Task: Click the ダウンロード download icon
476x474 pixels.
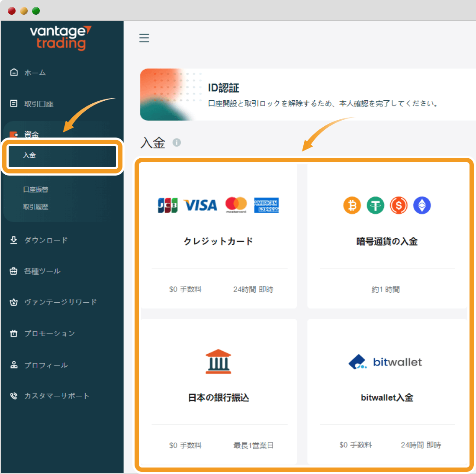Action: click(14, 240)
